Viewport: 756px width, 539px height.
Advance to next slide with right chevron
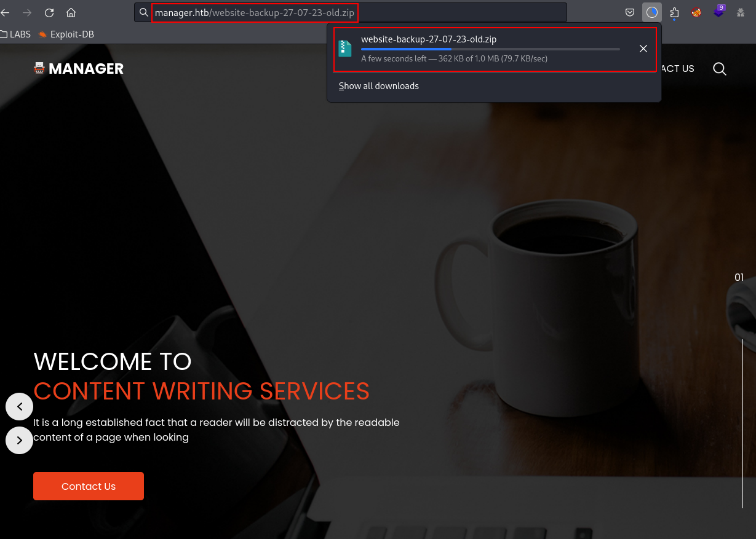pyautogui.click(x=19, y=440)
